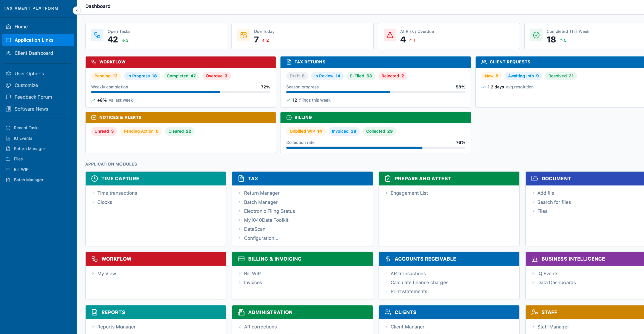Click the IQ Events bar chart icon

point(8,138)
